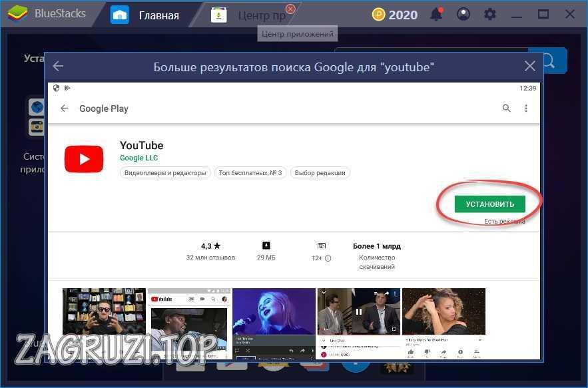This screenshot has height=388, width=588.
Task: Click the 4,3 star rating
Action: click(x=210, y=246)
